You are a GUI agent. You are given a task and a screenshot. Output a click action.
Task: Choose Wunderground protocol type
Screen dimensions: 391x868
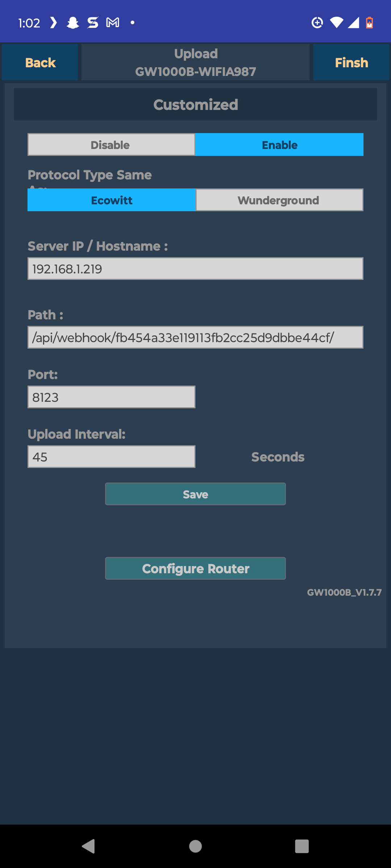[x=279, y=200]
